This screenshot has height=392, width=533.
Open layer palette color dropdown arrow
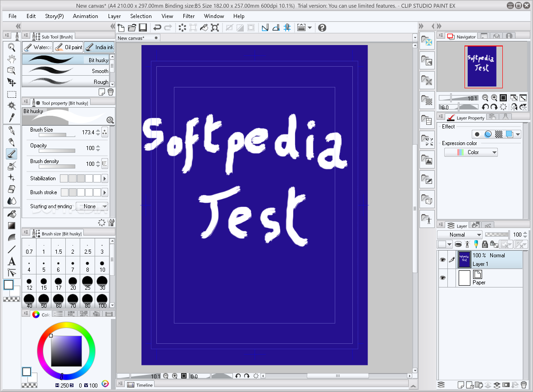click(449, 244)
